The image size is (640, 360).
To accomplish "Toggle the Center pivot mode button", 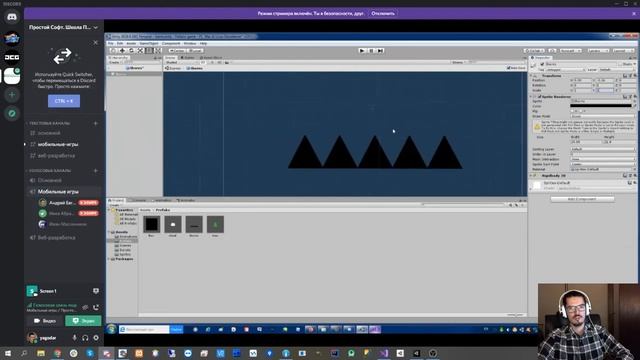I will [x=177, y=51].
